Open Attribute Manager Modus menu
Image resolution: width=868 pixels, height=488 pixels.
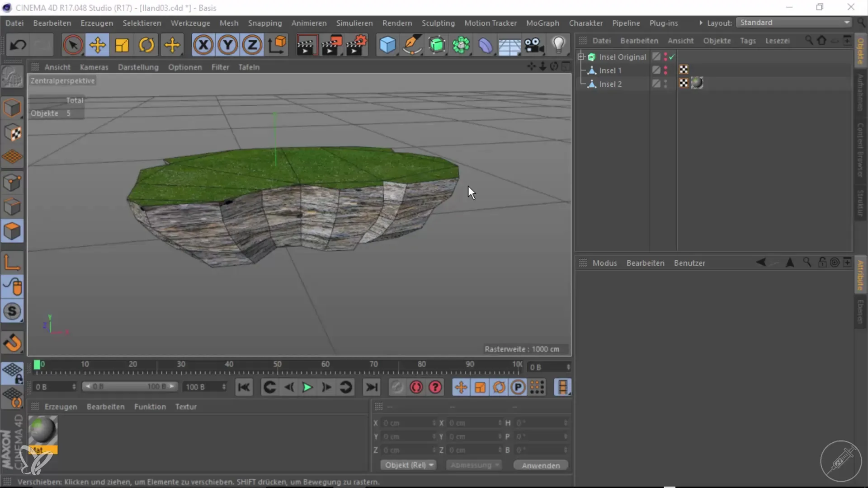pos(604,263)
